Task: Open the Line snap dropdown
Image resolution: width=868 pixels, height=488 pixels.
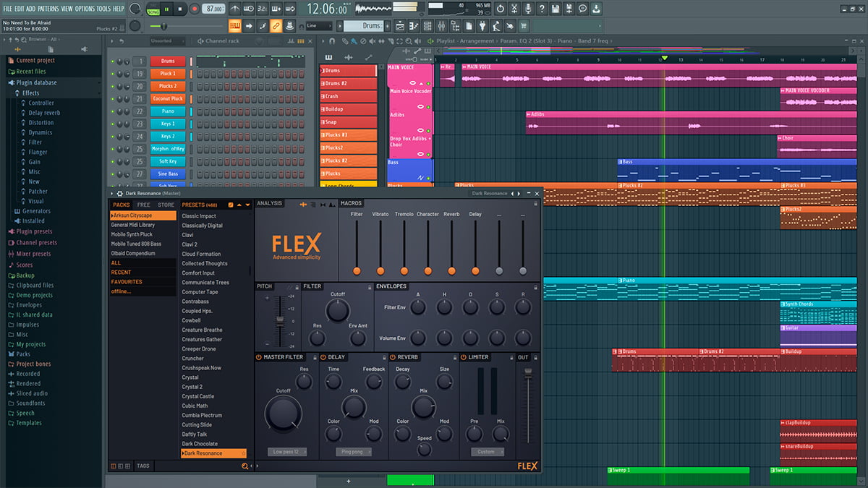Action: 320,26
